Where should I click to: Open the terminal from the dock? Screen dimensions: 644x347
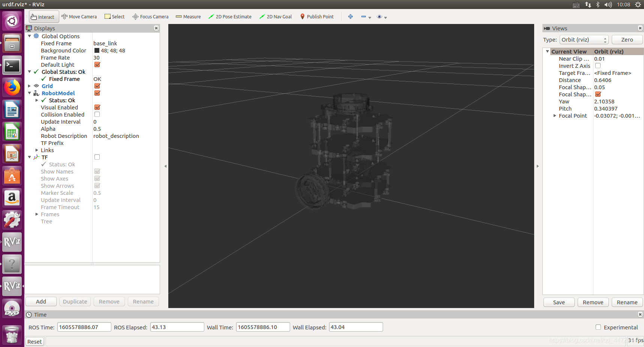pos(12,66)
